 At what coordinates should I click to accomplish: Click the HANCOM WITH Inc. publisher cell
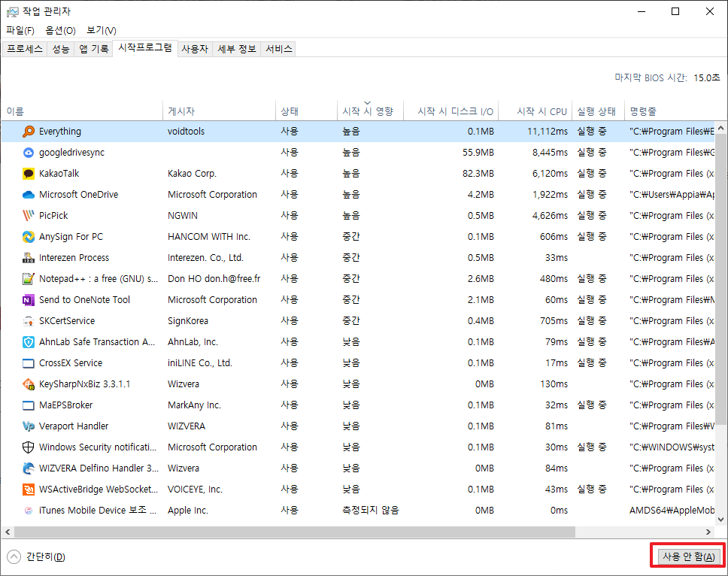point(209,237)
